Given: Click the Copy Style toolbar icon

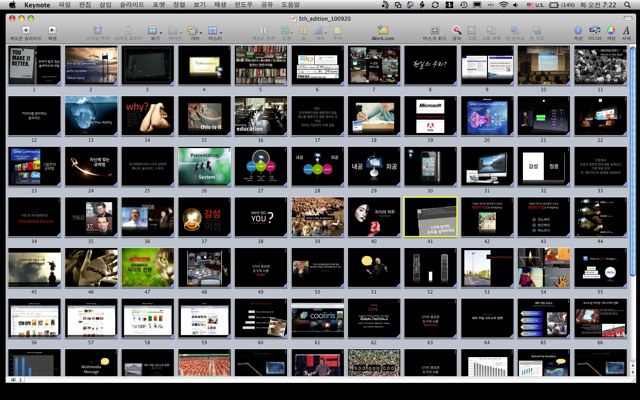Looking at the screenshot, I should tap(97, 30).
